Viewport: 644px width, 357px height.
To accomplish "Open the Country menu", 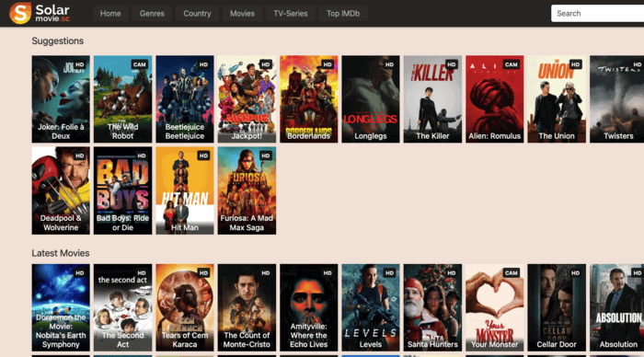I will 197,14.
